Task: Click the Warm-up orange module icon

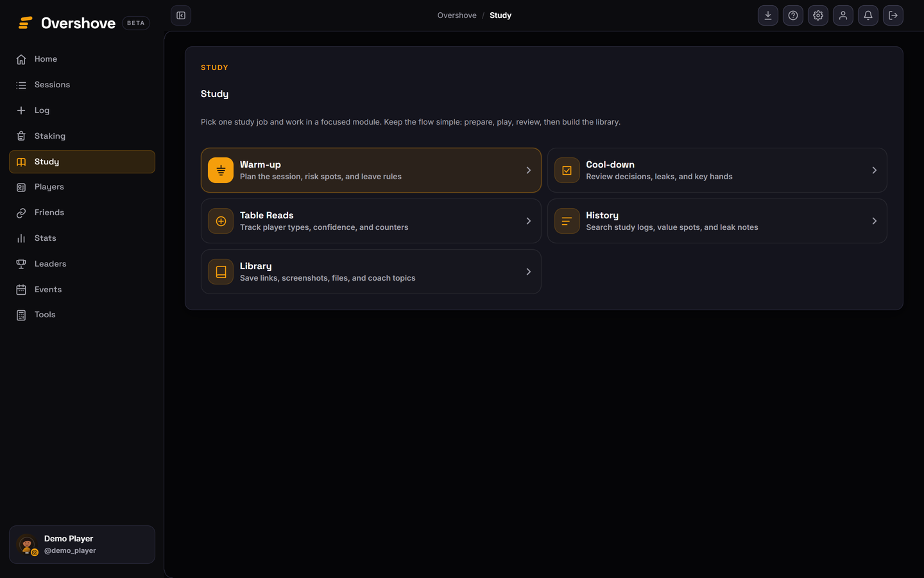Action: click(221, 170)
